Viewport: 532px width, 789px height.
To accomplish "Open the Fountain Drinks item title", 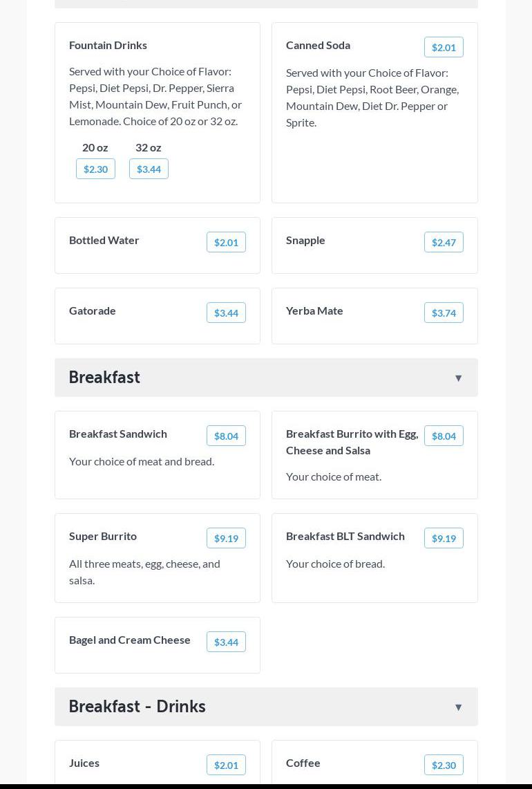I will point(108,45).
